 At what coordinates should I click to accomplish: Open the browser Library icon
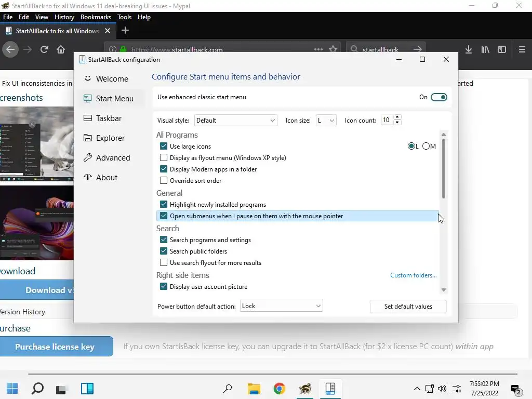tap(485, 49)
